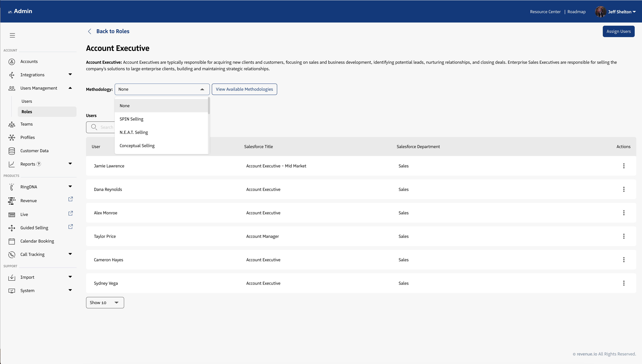Click the Guided Selling external link icon
The image size is (642, 364).
coord(71,227)
